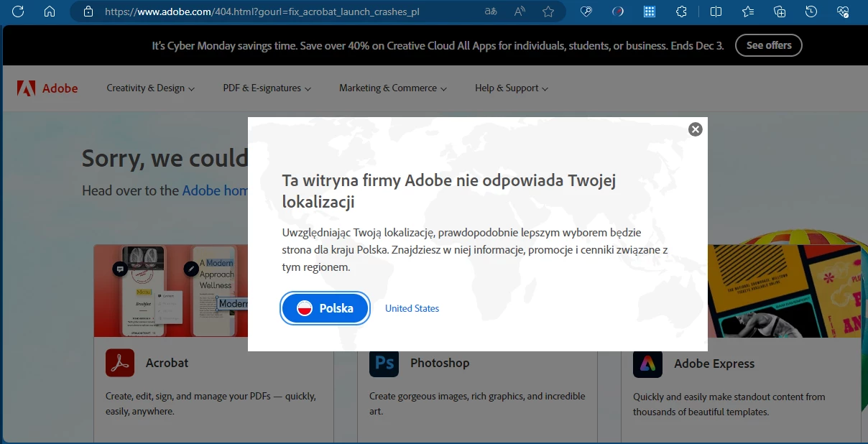
Task: Expand Help & Support menu
Action: [x=512, y=88]
